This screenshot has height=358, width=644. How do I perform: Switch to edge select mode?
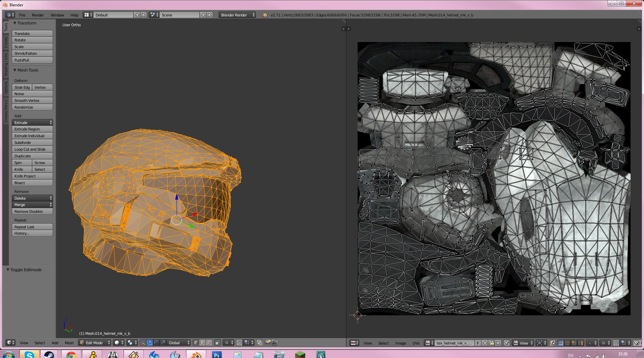coord(202,343)
